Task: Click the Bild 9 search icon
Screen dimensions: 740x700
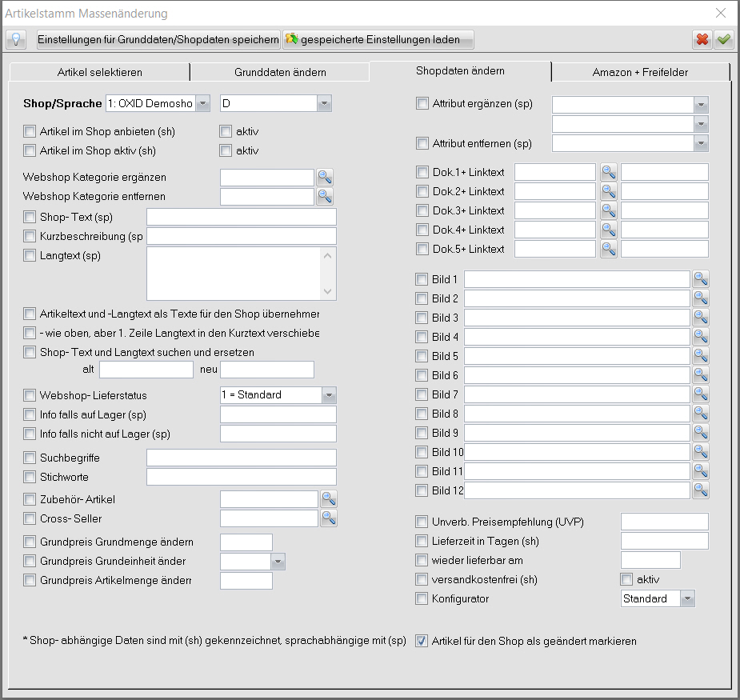Action: click(701, 433)
